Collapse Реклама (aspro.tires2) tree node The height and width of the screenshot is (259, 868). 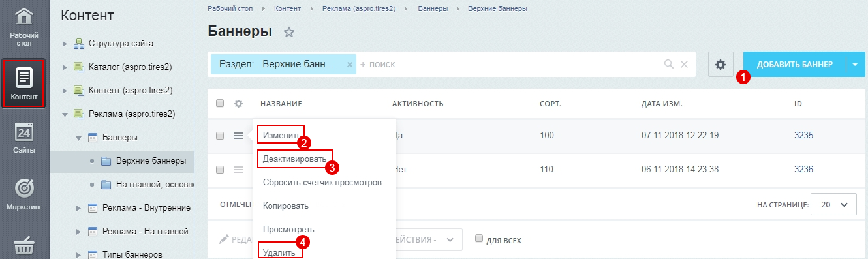click(64, 115)
